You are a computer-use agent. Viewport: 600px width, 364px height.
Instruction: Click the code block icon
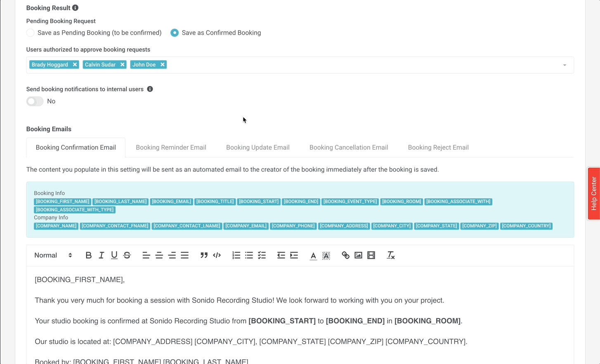[x=217, y=255]
